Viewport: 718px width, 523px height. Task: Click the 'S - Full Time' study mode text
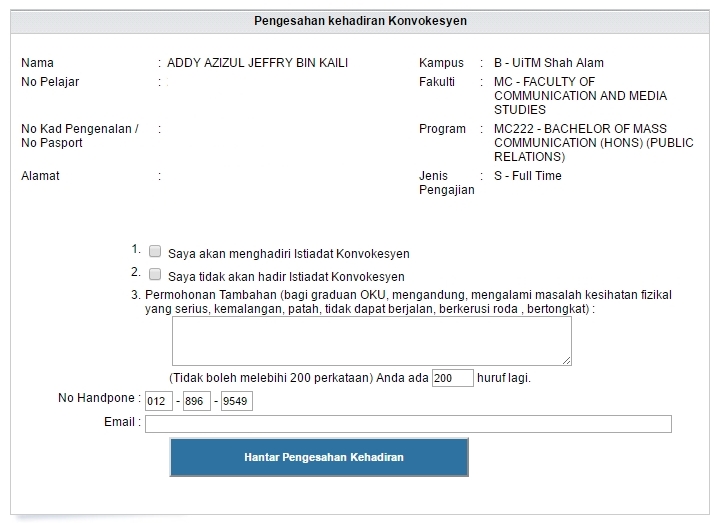point(528,176)
